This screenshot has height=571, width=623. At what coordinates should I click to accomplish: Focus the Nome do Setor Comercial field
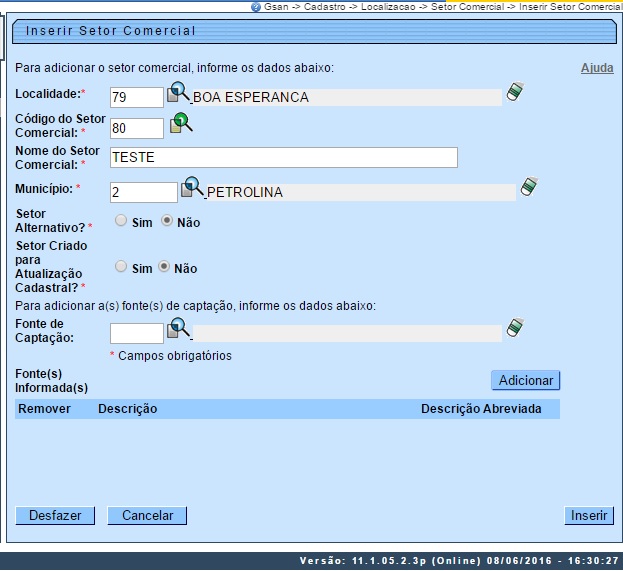click(x=283, y=157)
